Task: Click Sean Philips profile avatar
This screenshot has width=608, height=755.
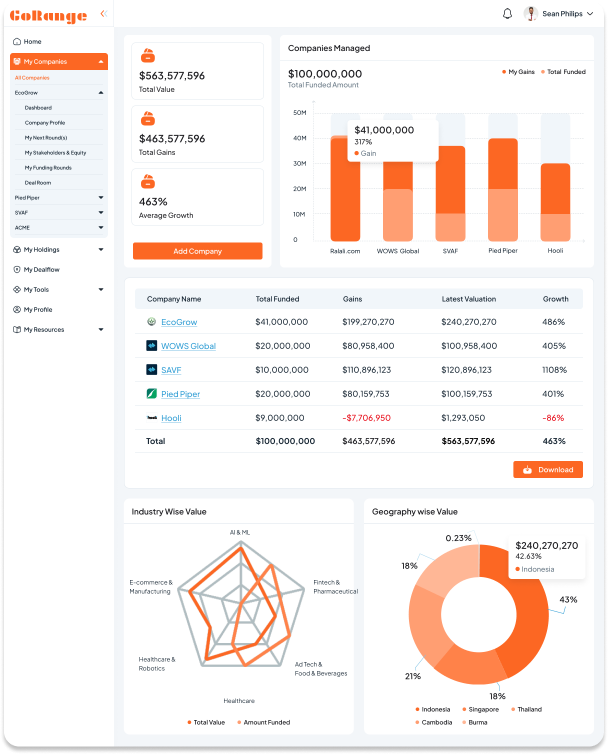Action: click(530, 13)
